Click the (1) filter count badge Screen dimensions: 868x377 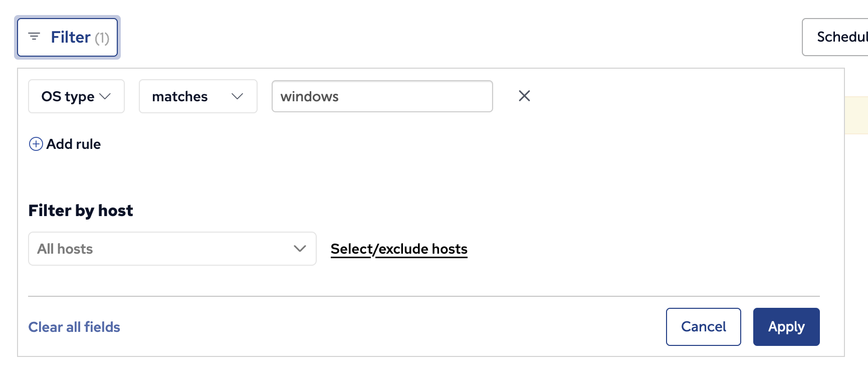click(102, 38)
